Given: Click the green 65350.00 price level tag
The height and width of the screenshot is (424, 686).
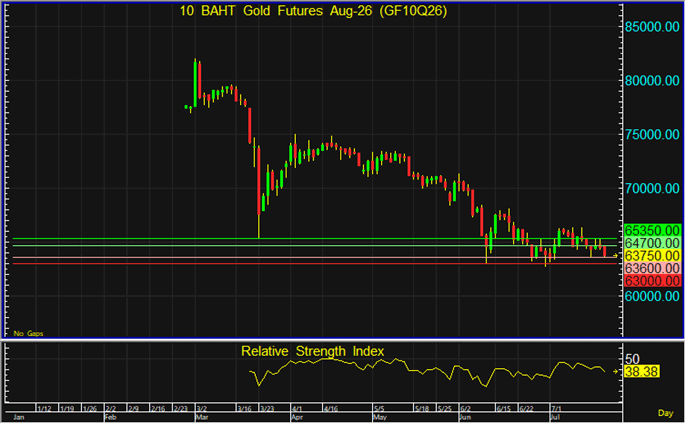Looking at the screenshot, I should point(652,231).
